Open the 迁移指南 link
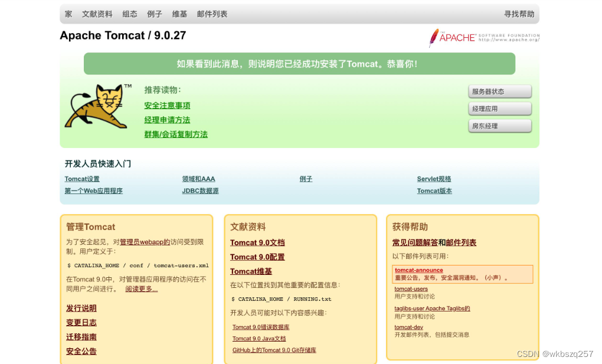Screen dimensions: 602x364 [x=81, y=337]
